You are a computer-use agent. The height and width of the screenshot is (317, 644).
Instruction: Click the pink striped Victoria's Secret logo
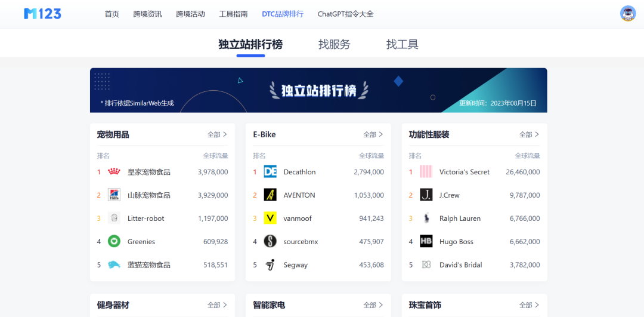pos(426,172)
